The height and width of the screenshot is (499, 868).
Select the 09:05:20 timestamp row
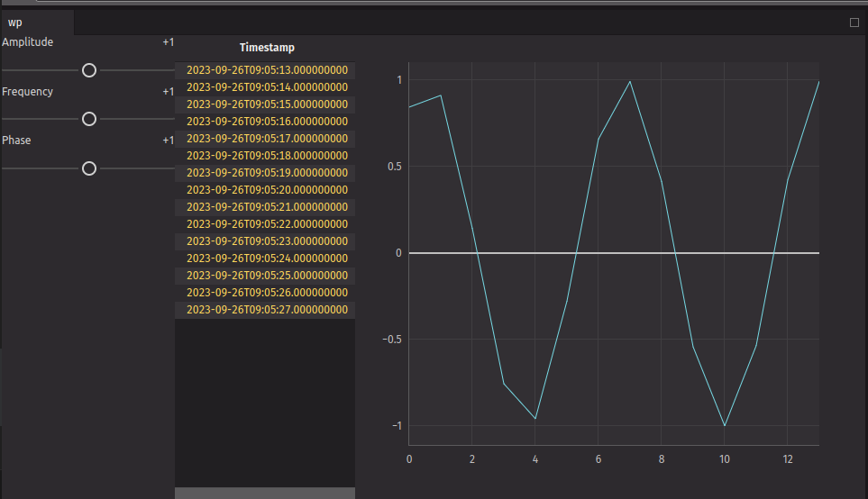267,190
